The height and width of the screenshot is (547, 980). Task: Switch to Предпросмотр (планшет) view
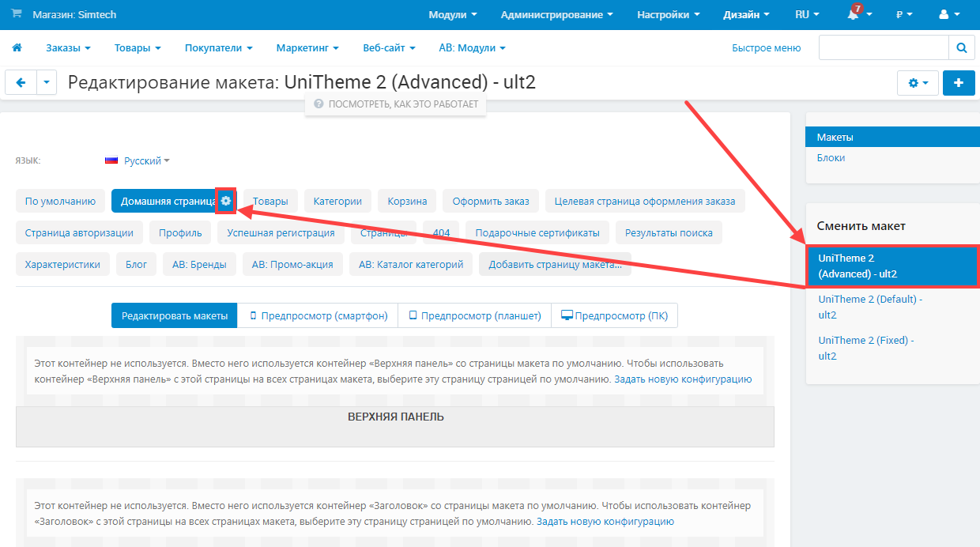474,315
